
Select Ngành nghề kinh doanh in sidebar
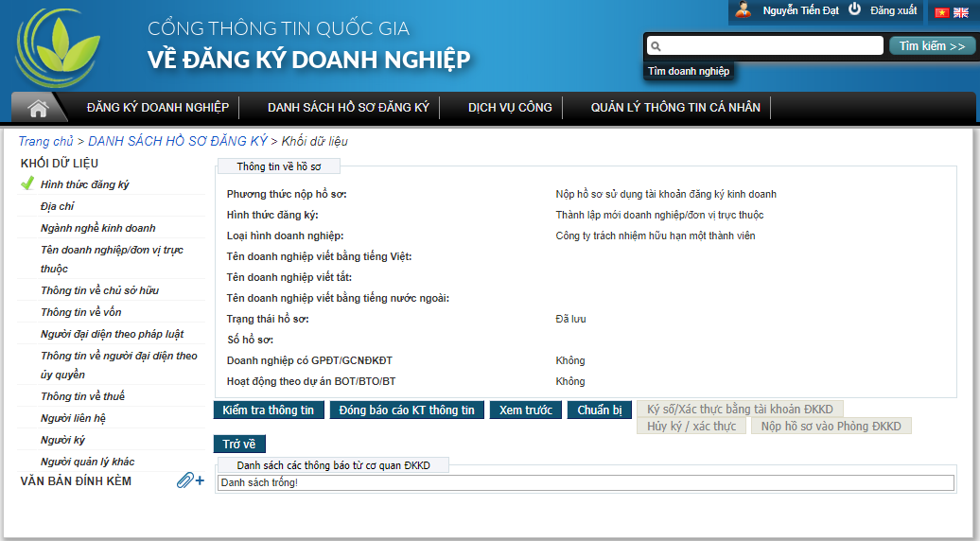pyautogui.click(x=97, y=228)
